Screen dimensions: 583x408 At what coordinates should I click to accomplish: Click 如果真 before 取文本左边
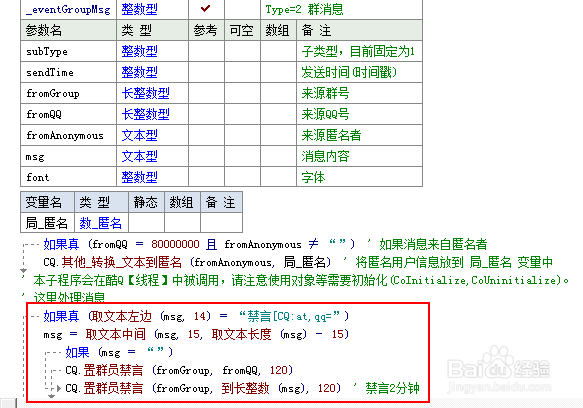click(x=61, y=316)
